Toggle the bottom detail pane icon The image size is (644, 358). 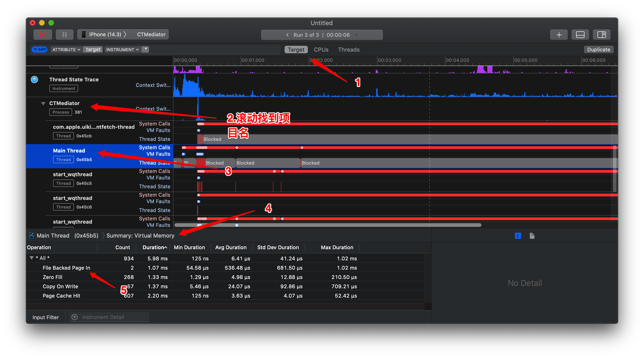580,34
